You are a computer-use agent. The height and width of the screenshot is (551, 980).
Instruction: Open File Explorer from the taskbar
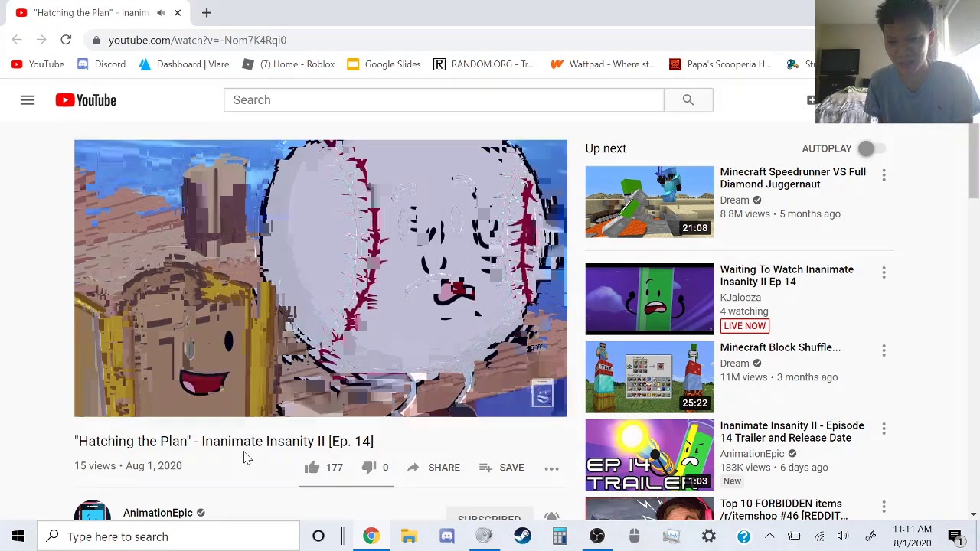point(409,536)
